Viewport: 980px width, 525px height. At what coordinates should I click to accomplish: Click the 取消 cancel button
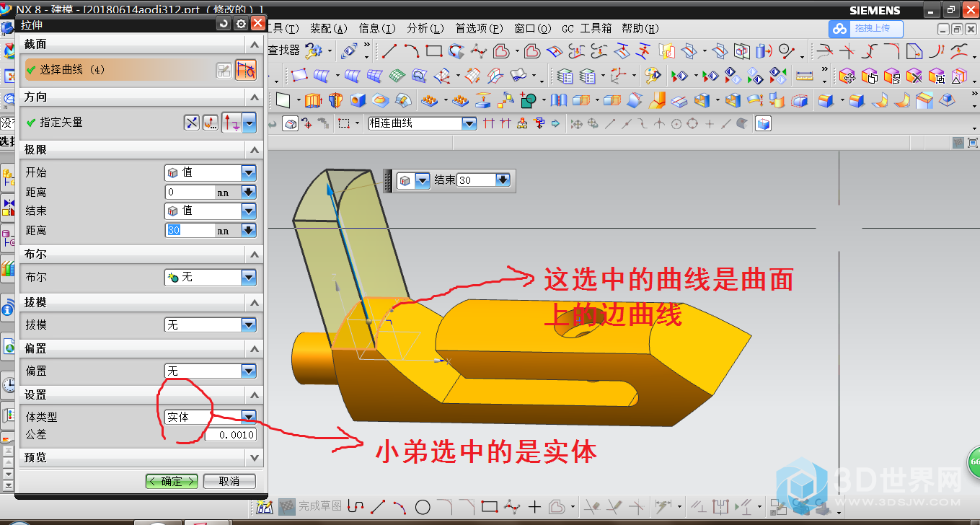pos(229,481)
